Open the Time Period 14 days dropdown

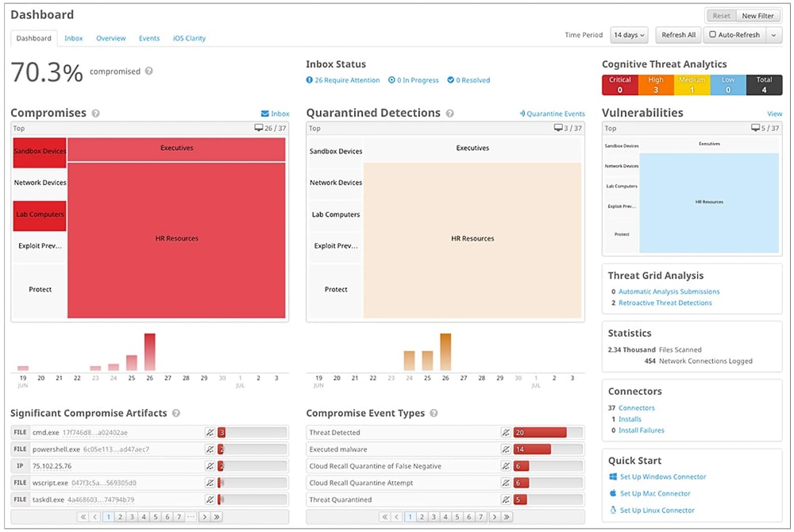tap(629, 34)
